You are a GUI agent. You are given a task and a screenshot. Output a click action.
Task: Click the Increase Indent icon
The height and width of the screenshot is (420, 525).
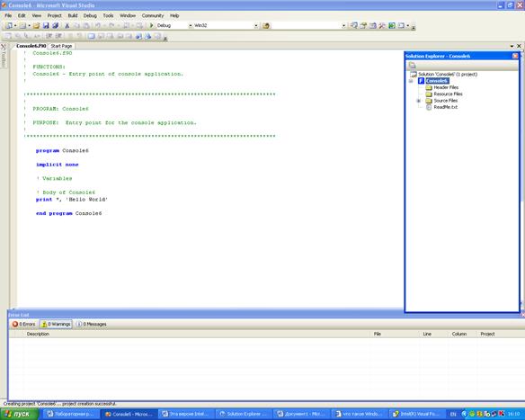click(x=58, y=36)
